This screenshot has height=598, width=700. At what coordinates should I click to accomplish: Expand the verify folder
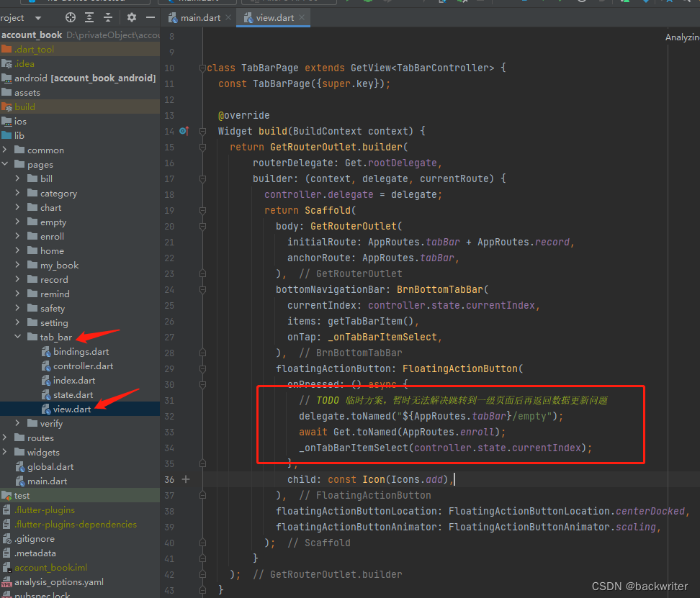[x=17, y=422]
